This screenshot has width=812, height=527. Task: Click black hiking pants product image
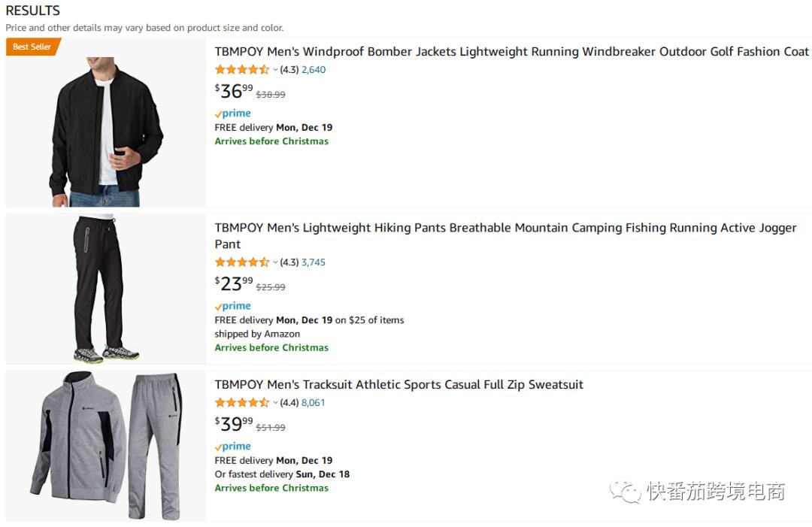tap(106, 289)
